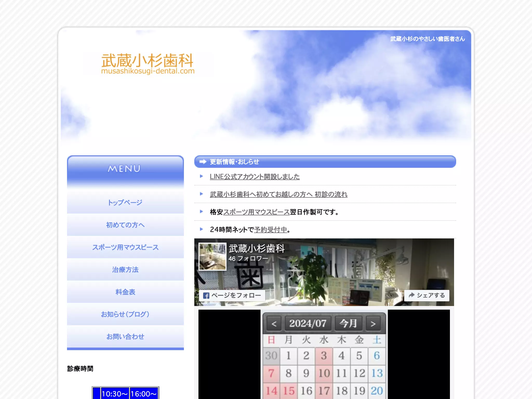Select the 30 date cell in calendar
Screen dimensions: 532x399
pyautogui.click(x=271, y=356)
